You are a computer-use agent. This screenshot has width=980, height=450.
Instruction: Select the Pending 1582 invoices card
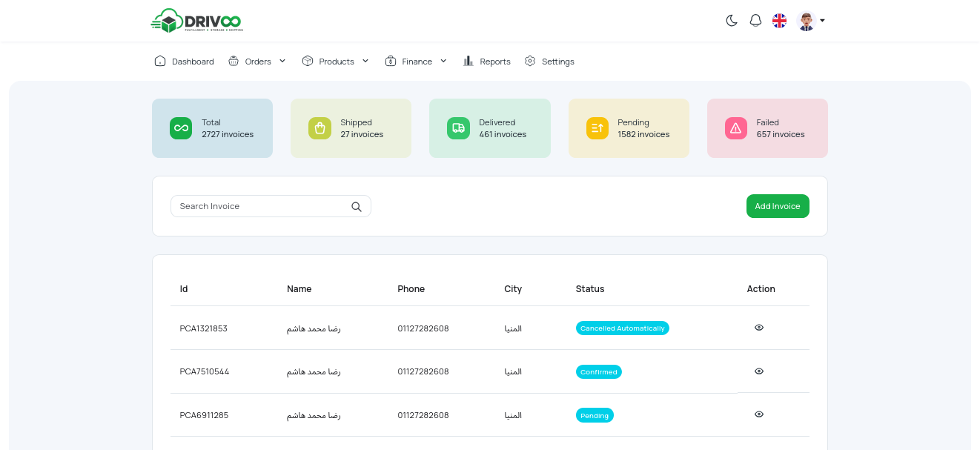(x=629, y=128)
